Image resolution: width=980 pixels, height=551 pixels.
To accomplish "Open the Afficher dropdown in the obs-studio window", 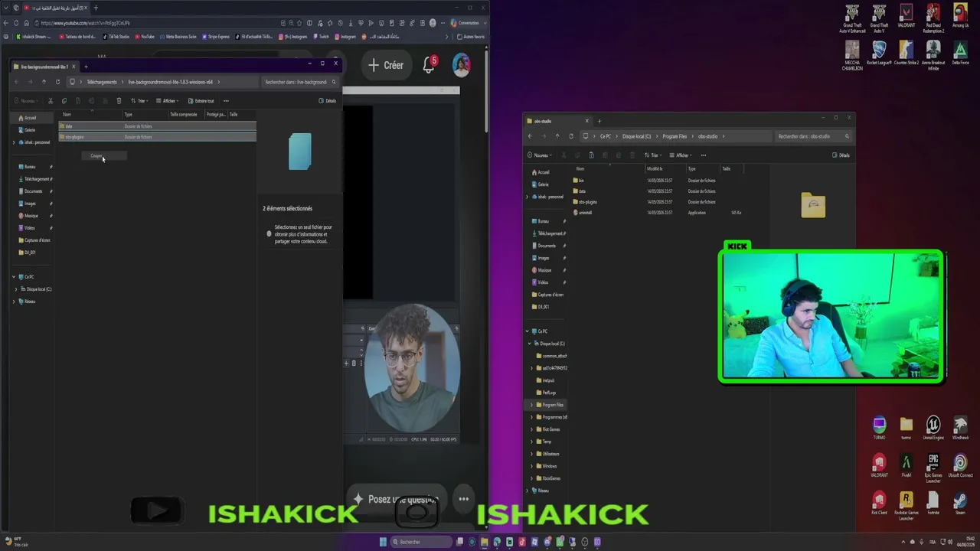I will tap(680, 155).
